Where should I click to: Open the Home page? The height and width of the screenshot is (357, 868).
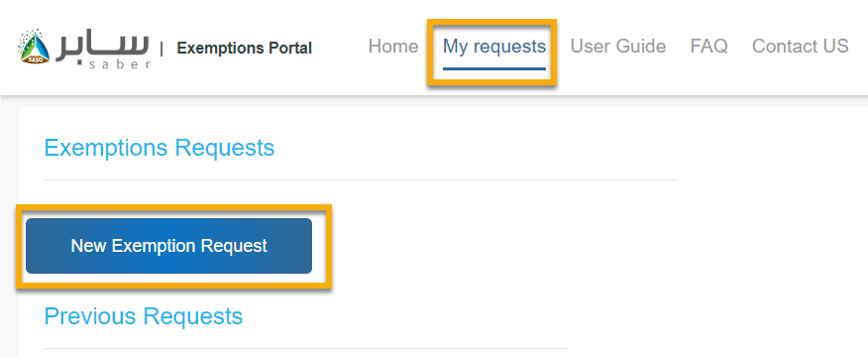tap(393, 46)
